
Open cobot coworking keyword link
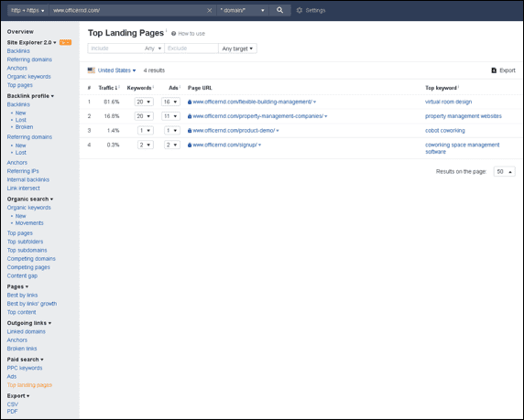445,131
